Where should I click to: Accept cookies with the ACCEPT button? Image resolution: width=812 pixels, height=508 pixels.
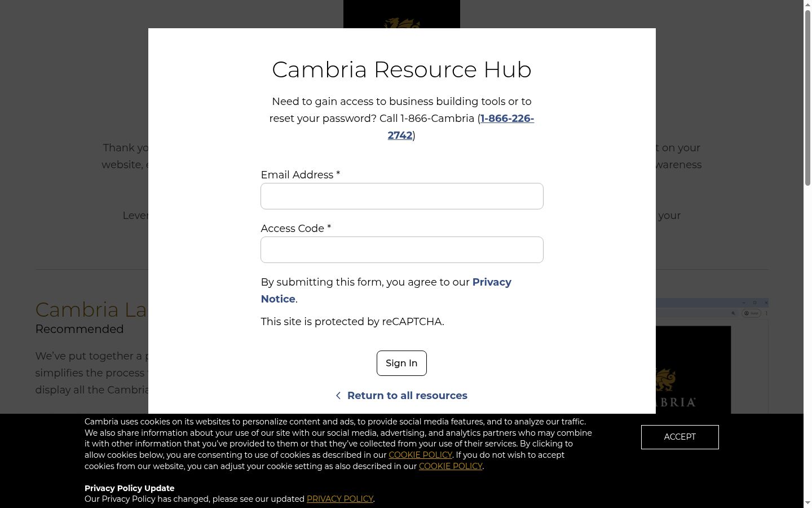pos(679,437)
